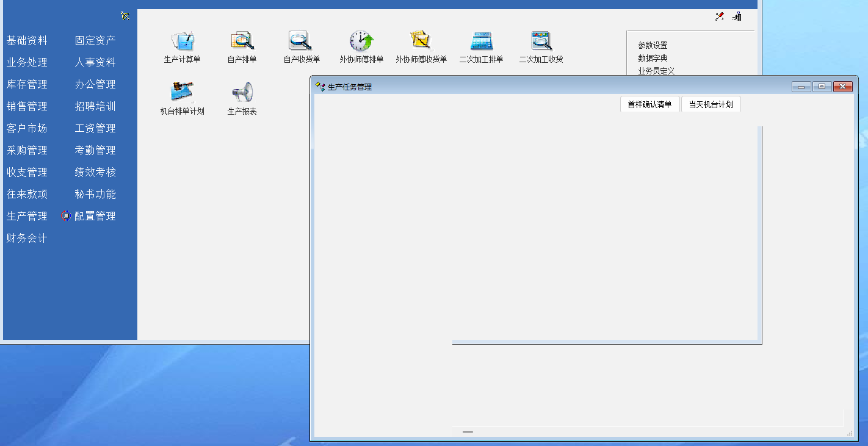
Task: Open the 自产排单 icon
Action: 242,41
